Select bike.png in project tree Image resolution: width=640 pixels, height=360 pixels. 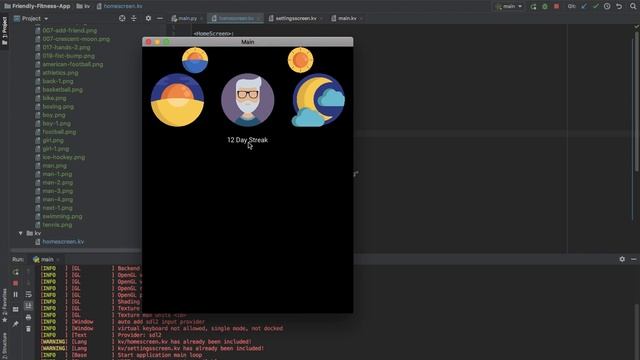[x=54, y=98]
